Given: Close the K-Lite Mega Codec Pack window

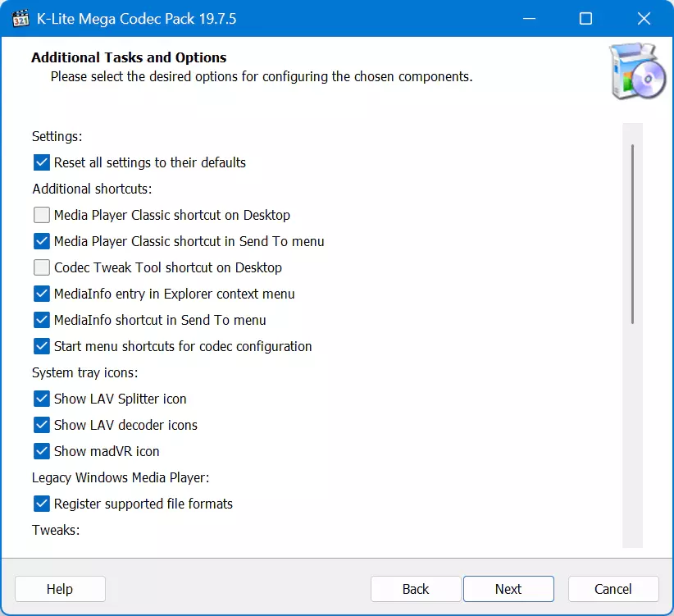Looking at the screenshot, I should (644, 19).
